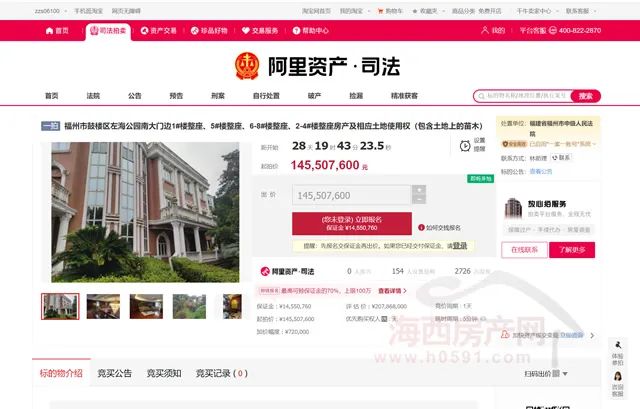Select the second interior thumbnail
Screen dimensions: 640x409
[x=103, y=306]
